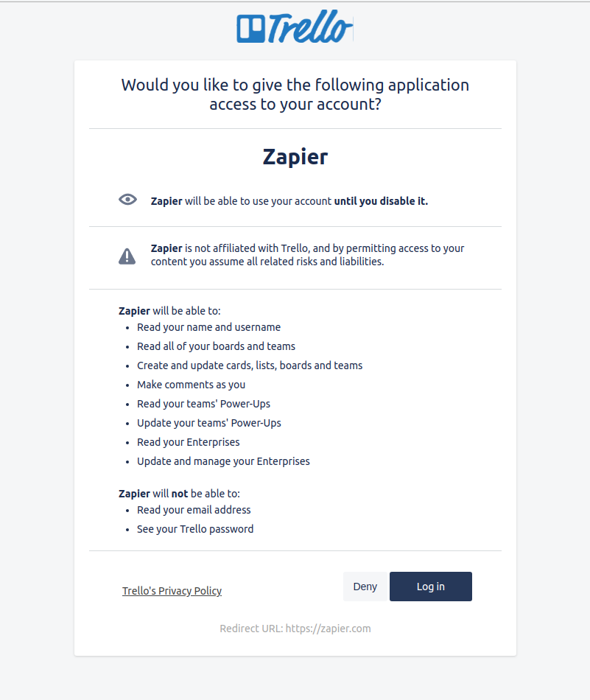590x700 pixels.
Task: Click the large Zapier application name heading
Action: coord(295,157)
